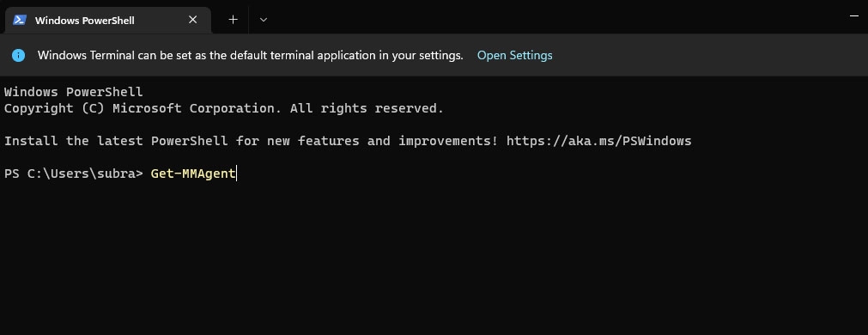Image resolution: width=868 pixels, height=335 pixels.
Task: Expand the new tab profiles dropdown chevron
Action: pos(264,20)
